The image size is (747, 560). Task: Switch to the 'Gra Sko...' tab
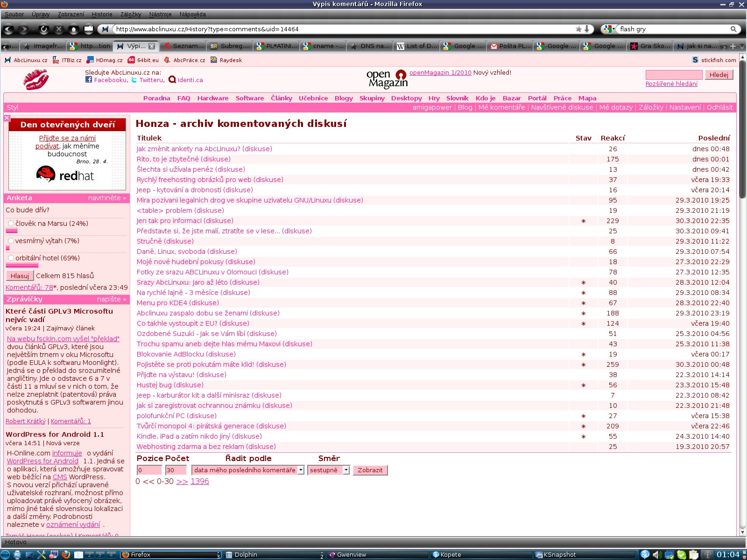pos(650,46)
